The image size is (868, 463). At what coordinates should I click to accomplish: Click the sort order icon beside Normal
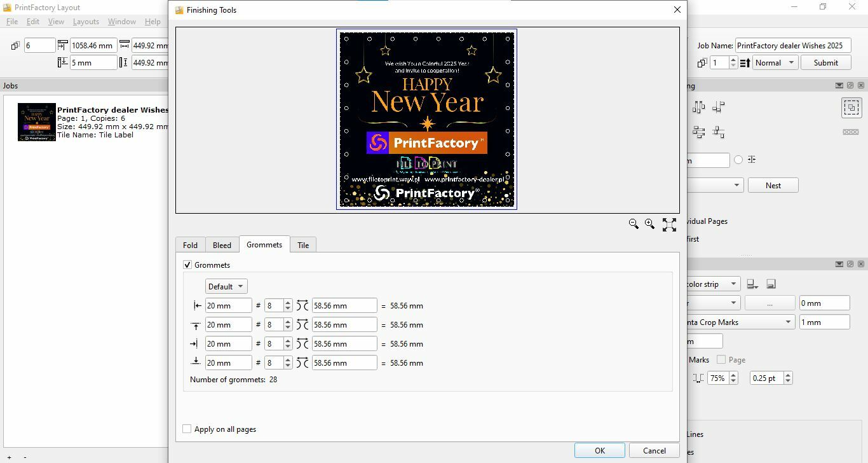(x=745, y=63)
